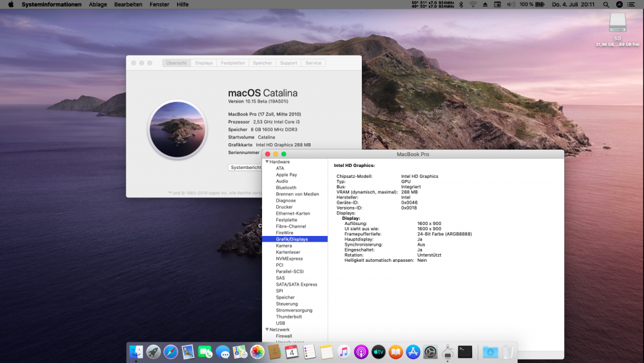
Task: Open App Store icon in dock
Action: point(413,352)
